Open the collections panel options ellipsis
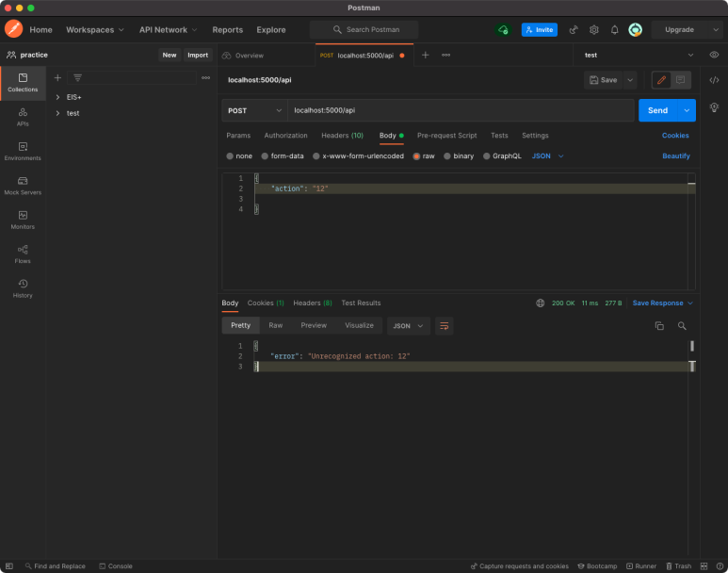 click(x=205, y=77)
